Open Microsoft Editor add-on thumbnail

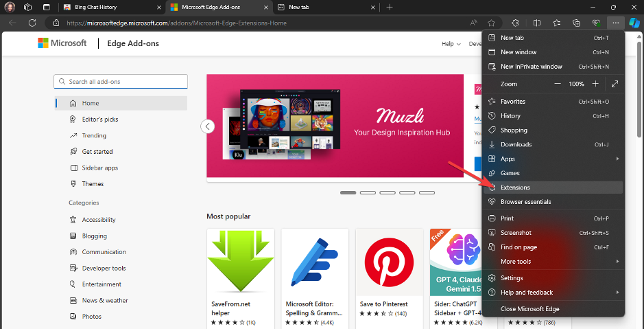pyautogui.click(x=315, y=262)
